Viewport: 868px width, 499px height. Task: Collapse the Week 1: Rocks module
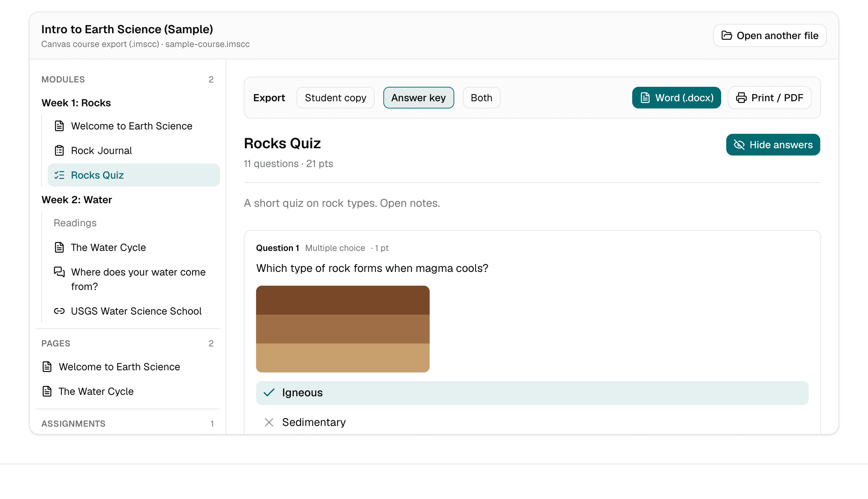point(76,103)
